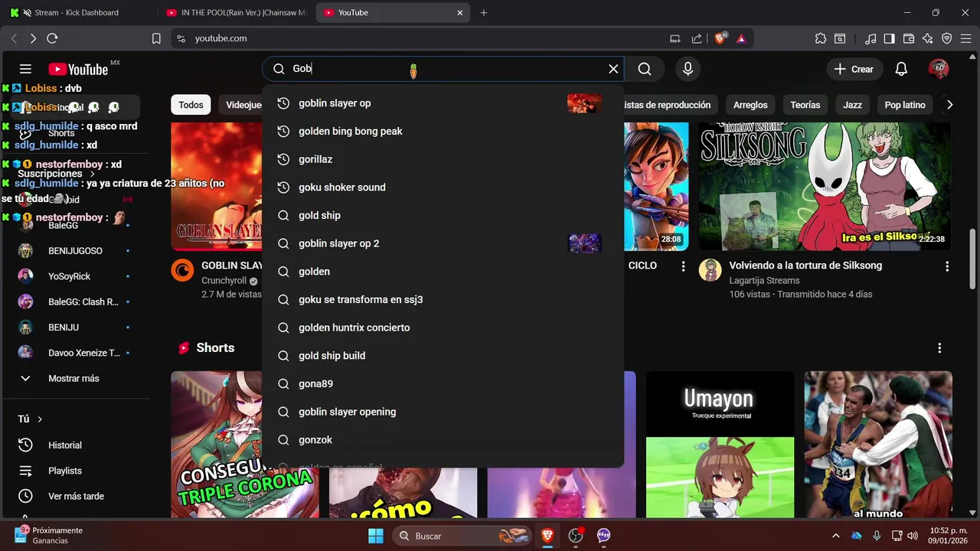Select the 'gonzok' suggestion
The height and width of the screenshot is (551, 980).
[443, 440]
